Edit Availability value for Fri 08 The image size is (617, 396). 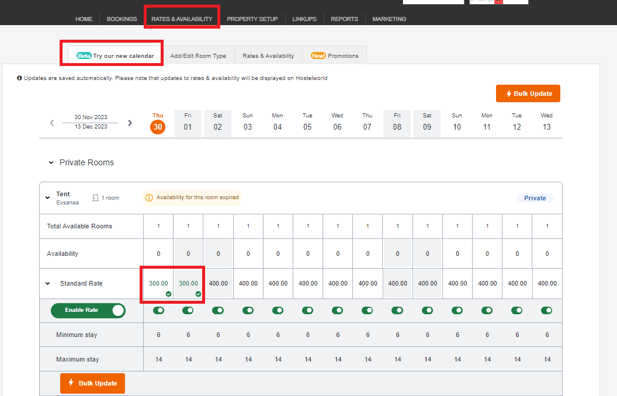tap(397, 254)
